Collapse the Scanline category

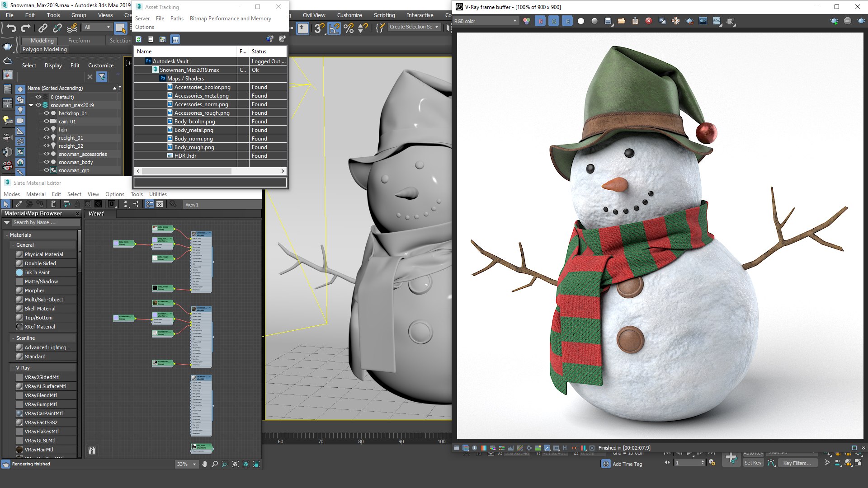click(x=13, y=338)
